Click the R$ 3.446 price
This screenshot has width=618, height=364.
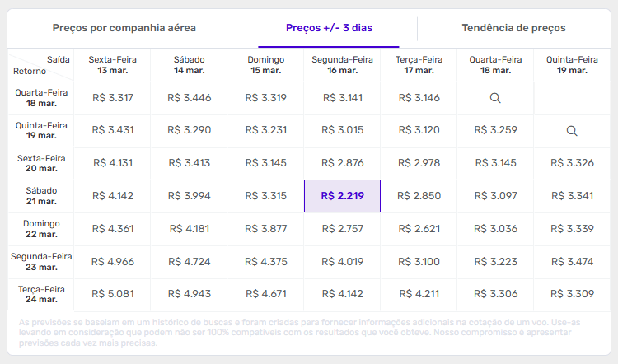pos(189,98)
